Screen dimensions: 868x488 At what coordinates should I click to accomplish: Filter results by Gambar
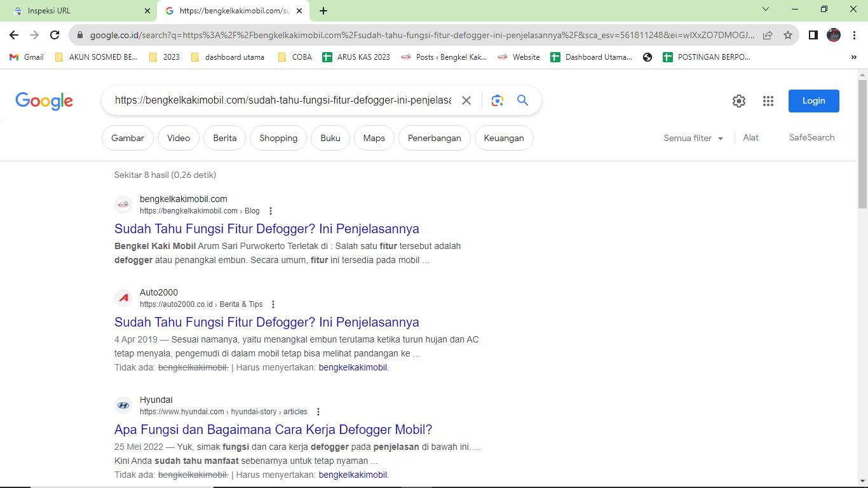pos(128,138)
